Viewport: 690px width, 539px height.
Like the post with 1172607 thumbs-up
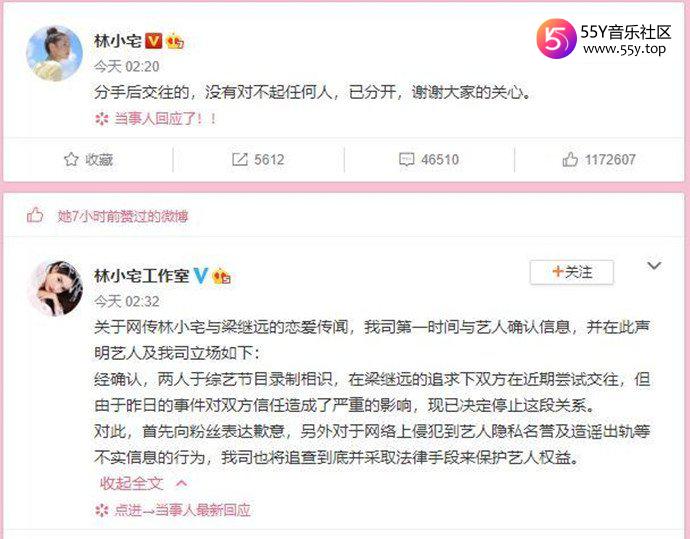(570, 159)
